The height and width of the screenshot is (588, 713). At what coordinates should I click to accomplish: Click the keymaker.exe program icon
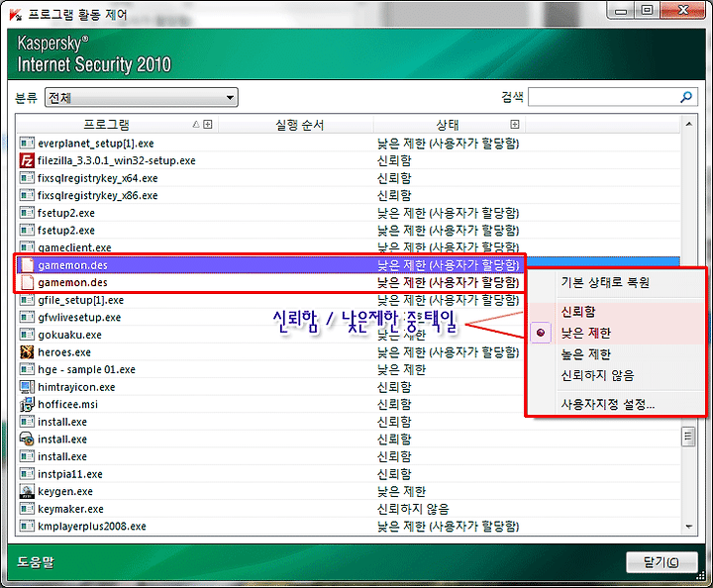[x=27, y=509]
